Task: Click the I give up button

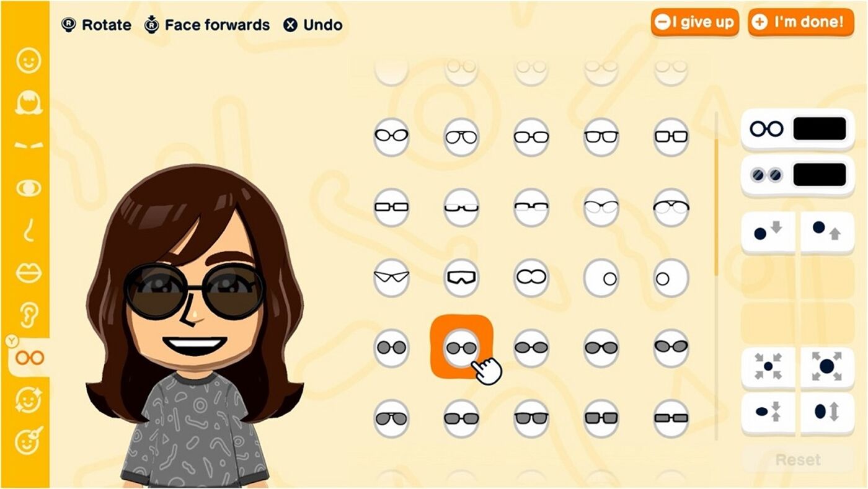Action: click(x=694, y=22)
